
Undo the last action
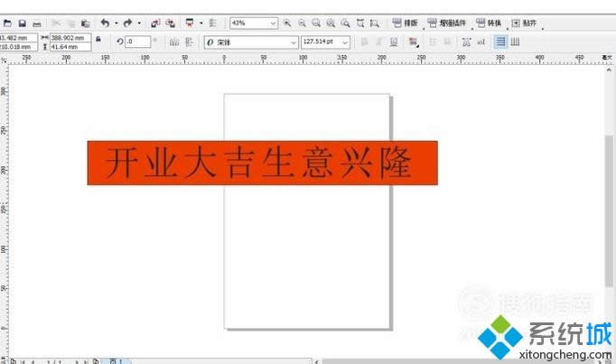(x=105, y=23)
